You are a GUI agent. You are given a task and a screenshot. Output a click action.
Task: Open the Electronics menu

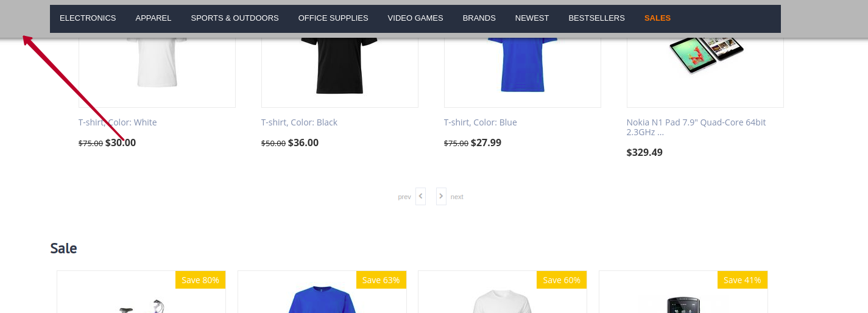coord(88,18)
